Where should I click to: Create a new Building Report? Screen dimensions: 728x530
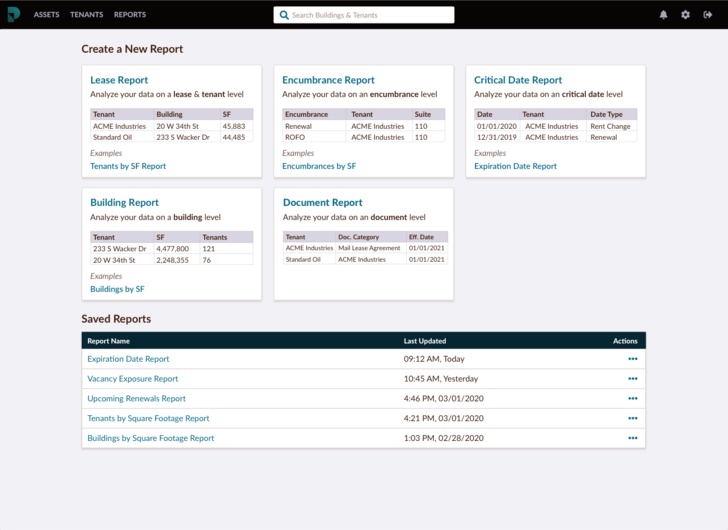click(x=124, y=202)
